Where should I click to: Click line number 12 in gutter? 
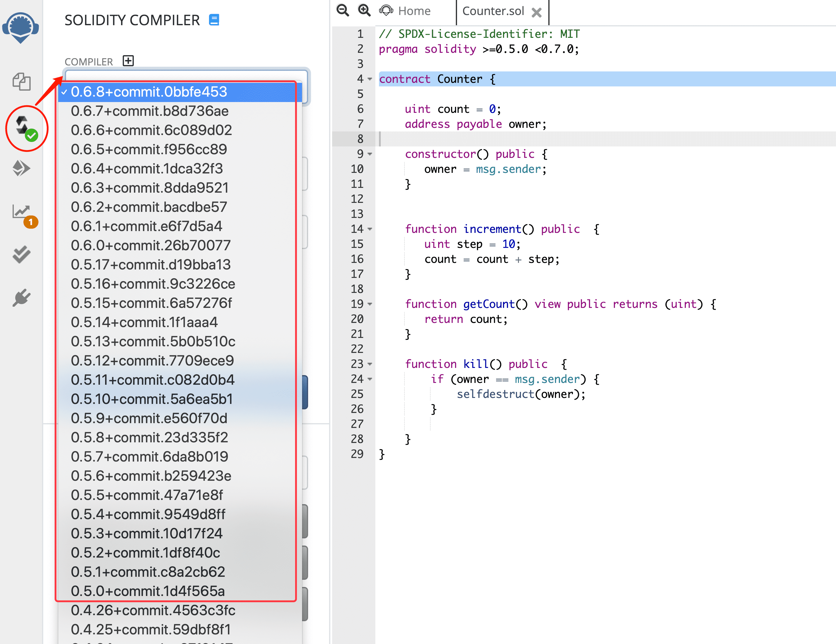tap(357, 199)
